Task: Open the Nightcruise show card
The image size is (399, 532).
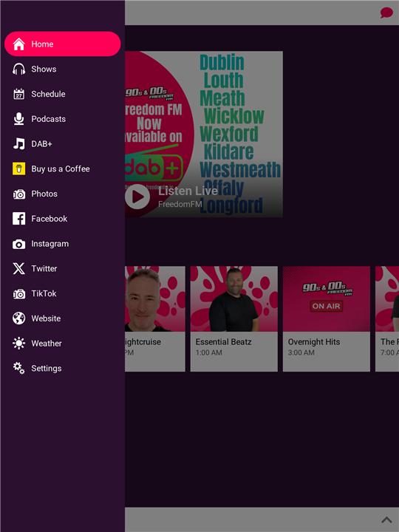Action: point(155,318)
